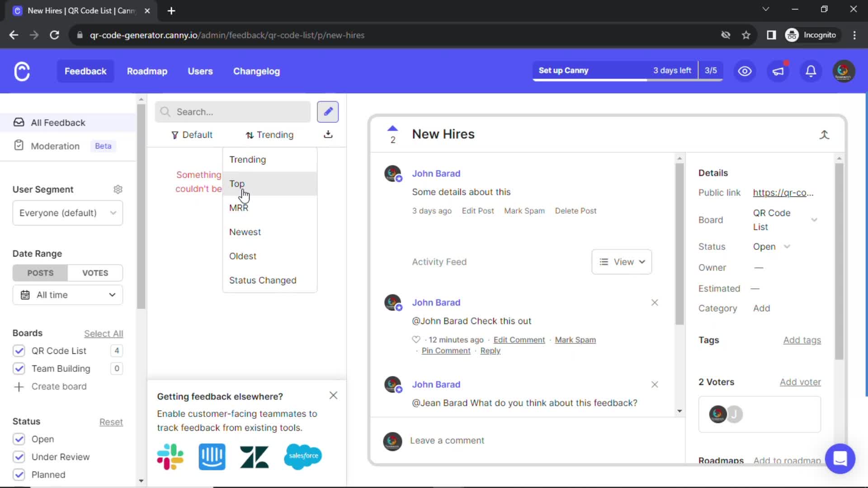
Task: Click Edit Post link
Action: point(478,211)
